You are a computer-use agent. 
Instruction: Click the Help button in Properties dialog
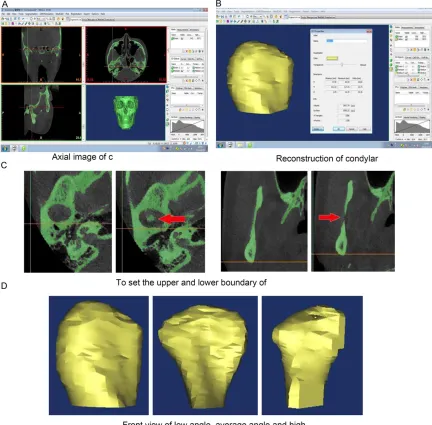365,129
